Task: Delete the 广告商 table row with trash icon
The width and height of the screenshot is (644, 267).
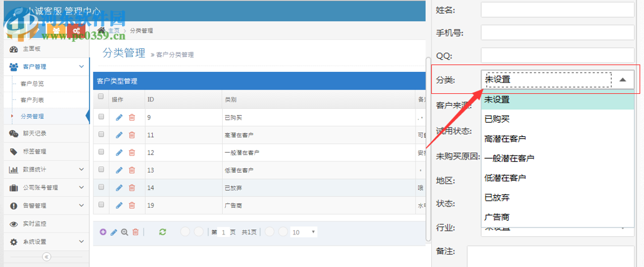Action: coord(132,205)
